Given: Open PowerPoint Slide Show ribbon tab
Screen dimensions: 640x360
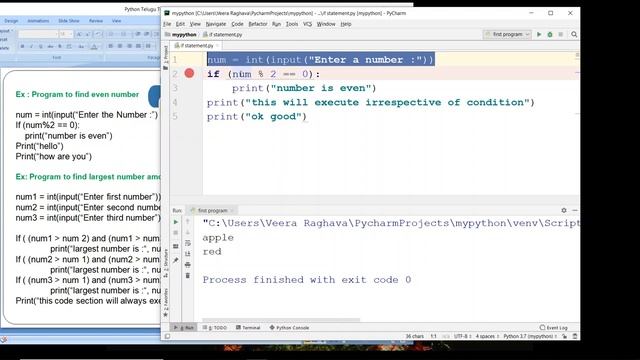Looking at the screenshot, I should (x=69, y=21).
